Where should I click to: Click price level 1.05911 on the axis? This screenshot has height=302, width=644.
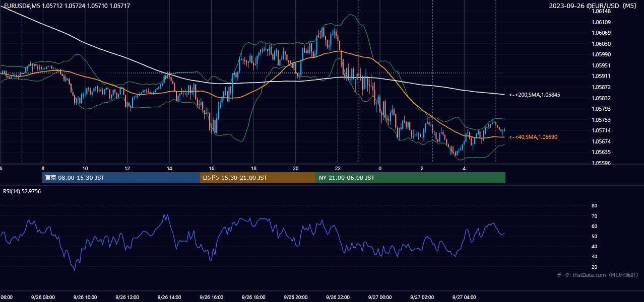601,76
